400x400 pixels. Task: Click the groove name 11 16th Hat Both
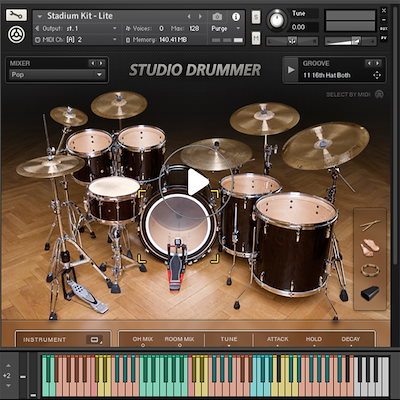(327, 75)
